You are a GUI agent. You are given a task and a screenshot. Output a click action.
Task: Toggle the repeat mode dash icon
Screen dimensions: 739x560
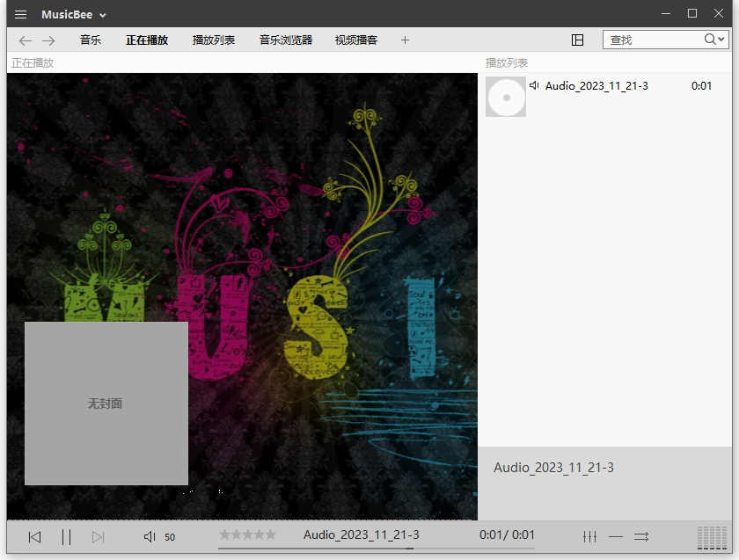coord(616,536)
